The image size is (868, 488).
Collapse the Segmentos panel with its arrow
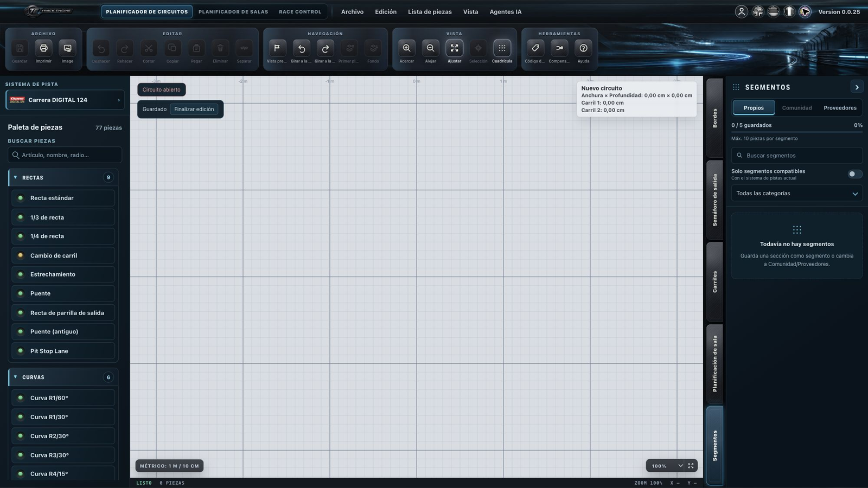click(857, 87)
